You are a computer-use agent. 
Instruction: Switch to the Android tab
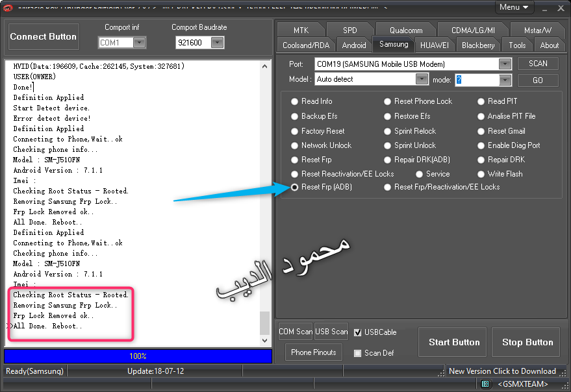[x=353, y=45]
